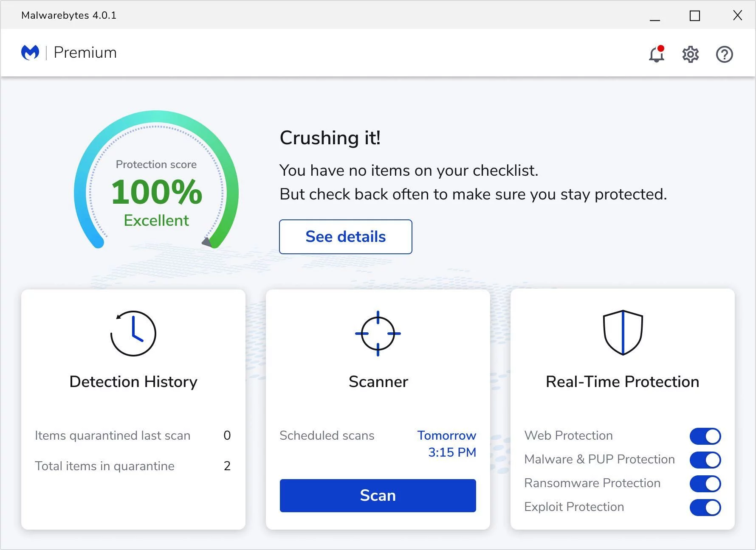756x550 pixels.
Task: Toggle Malware & PUP Protection off
Action: [705, 460]
